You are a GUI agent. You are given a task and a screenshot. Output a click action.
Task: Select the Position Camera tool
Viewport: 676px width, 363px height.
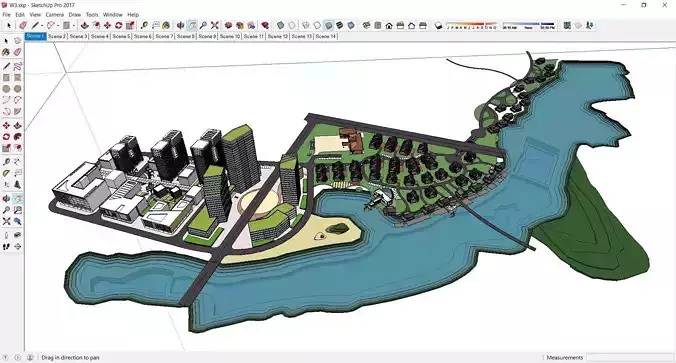(x=6, y=235)
